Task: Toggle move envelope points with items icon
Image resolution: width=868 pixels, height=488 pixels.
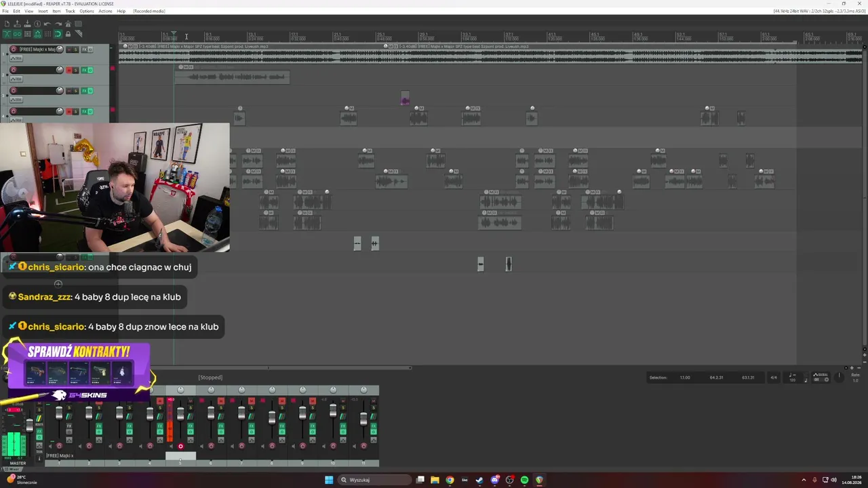Action: click(37, 34)
